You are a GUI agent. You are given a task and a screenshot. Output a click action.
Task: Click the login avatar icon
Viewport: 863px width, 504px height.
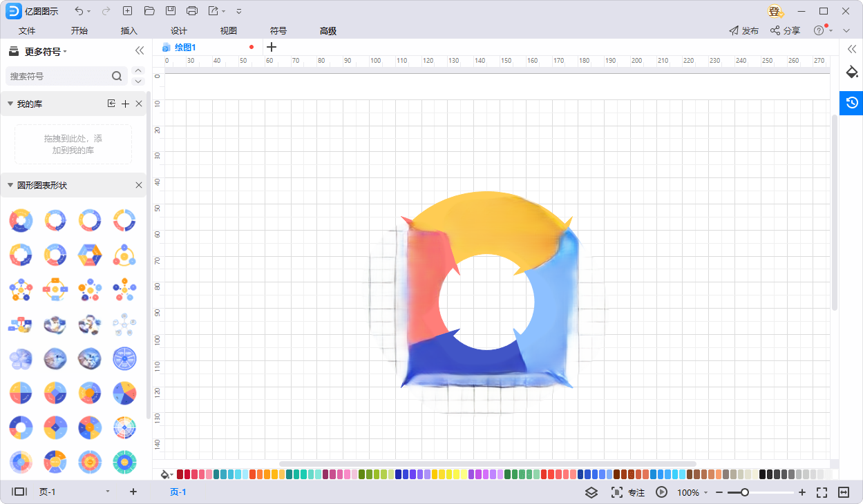pos(776,11)
